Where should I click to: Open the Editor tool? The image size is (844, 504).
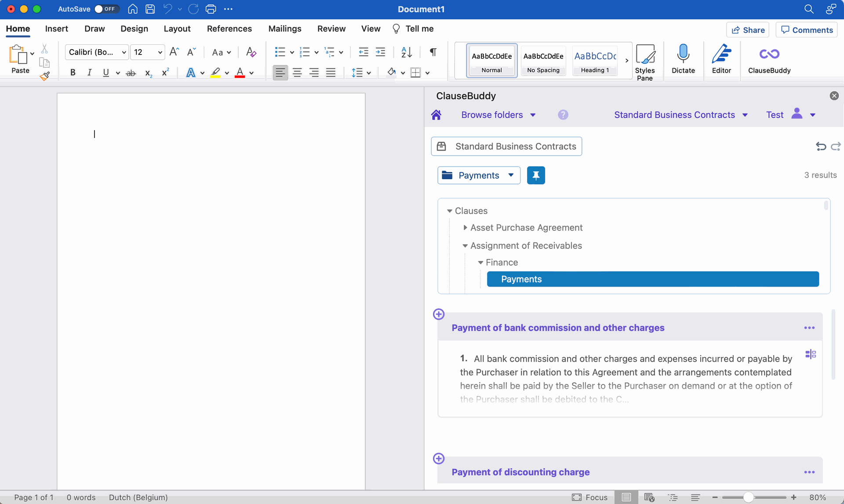coord(721,59)
